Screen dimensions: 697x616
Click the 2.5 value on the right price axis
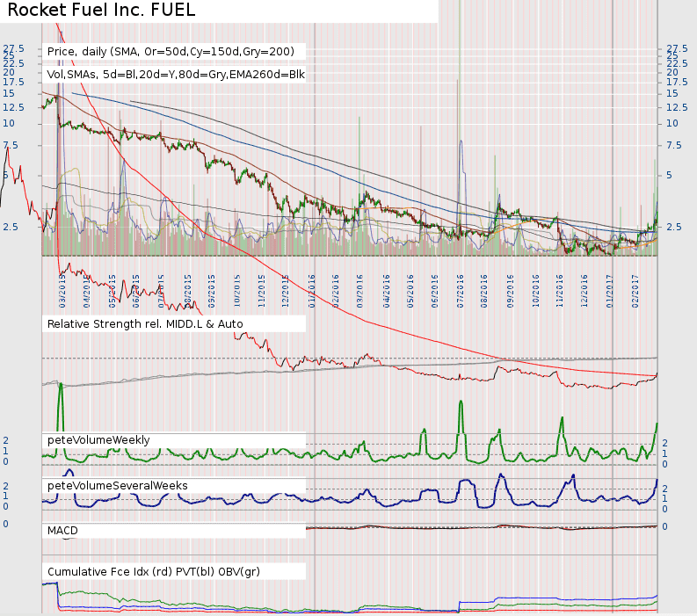(674, 227)
